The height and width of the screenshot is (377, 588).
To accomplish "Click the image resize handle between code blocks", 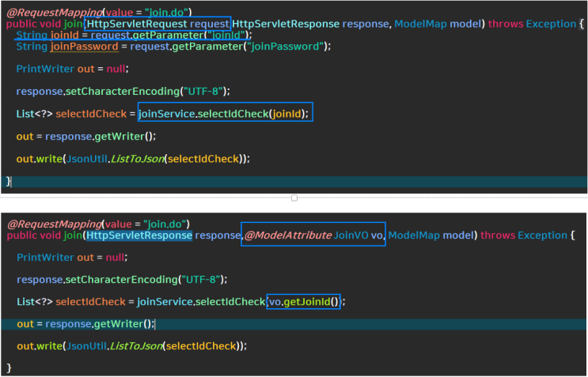I will tap(294, 198).
